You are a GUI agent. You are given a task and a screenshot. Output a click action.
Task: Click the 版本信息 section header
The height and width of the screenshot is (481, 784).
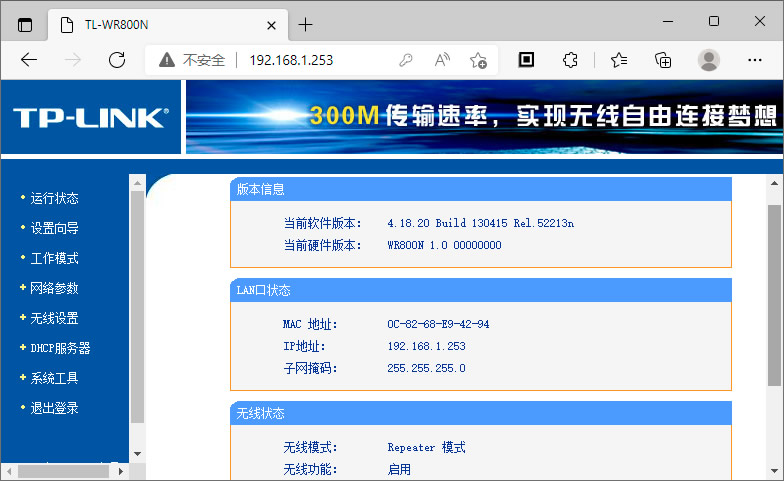[x=480, y=189]
